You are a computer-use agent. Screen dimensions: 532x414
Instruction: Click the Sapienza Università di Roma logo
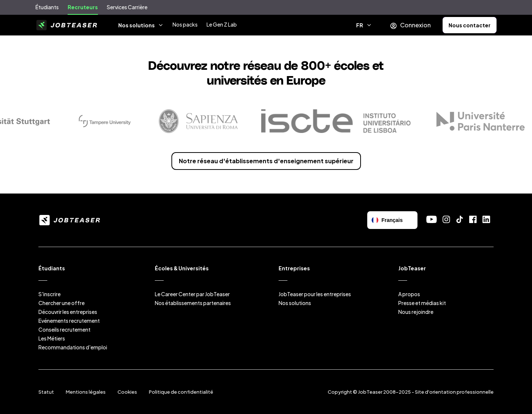tap(198, 121)
